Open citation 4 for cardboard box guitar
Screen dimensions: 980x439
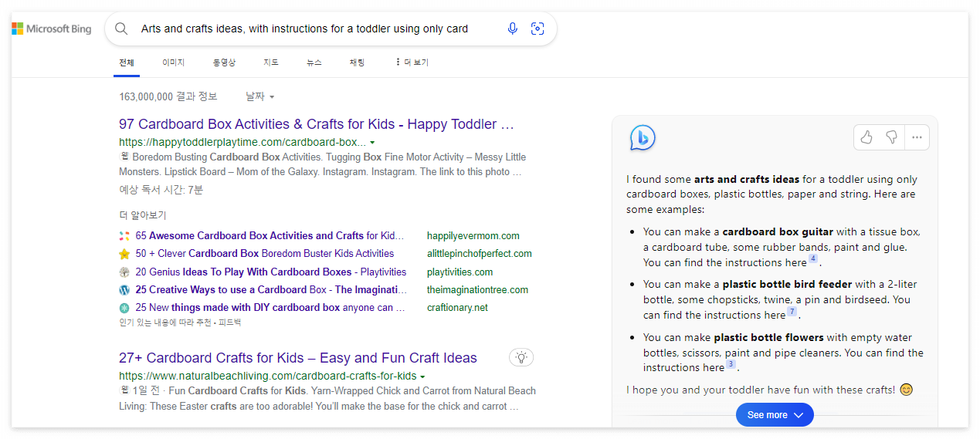pos(813,259)
